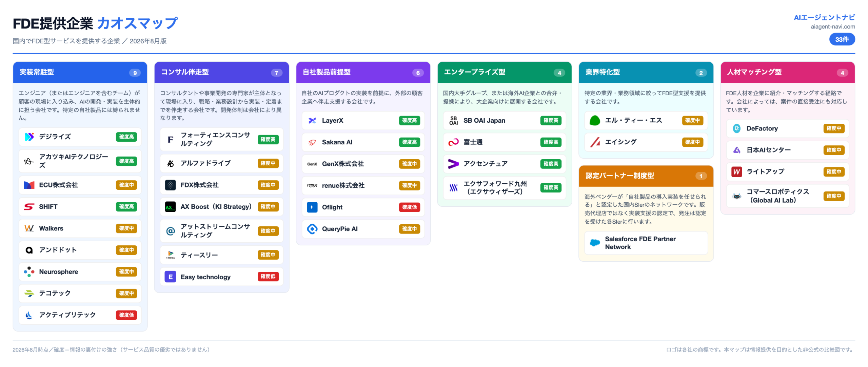This screenshot has height=367, width=868.
Task: Click the フォーティエンスコンサルティング F logo
Action: click(171, 140)
